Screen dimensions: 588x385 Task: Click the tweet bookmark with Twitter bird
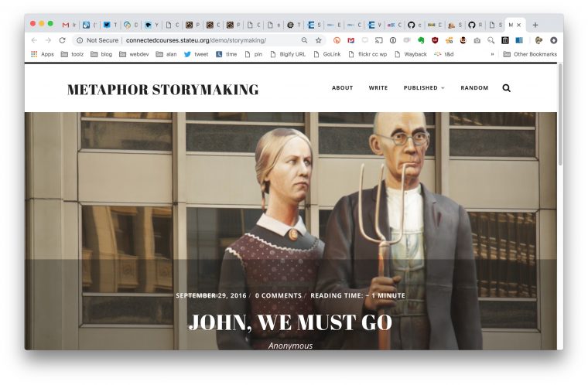[196, 54]
